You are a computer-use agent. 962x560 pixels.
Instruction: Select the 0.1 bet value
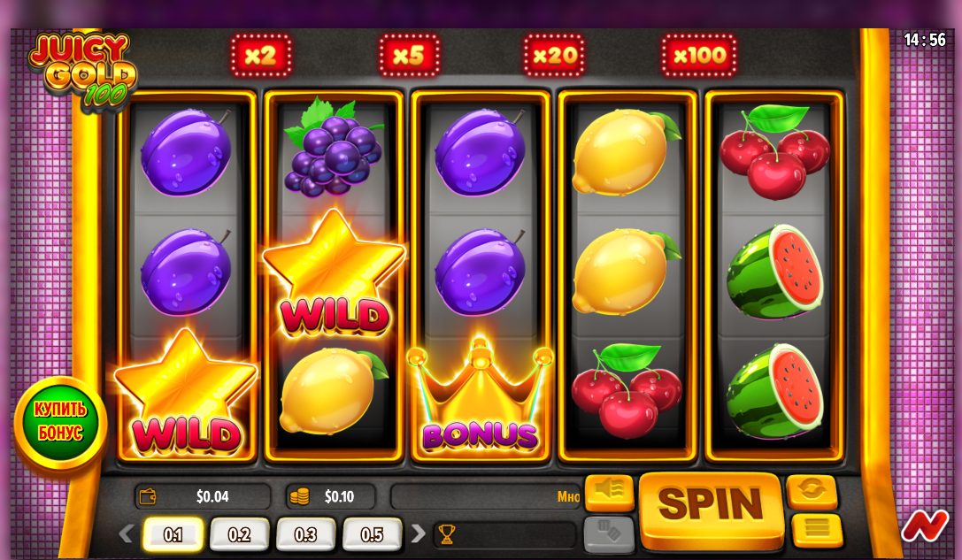click(173, 535)
